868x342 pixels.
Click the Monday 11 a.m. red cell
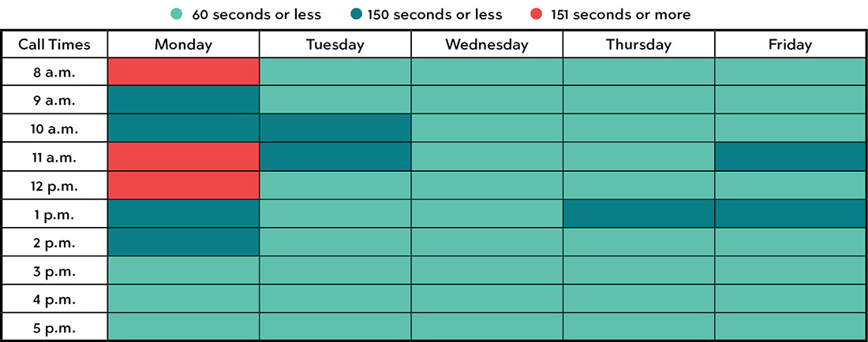[x=183, y=157]
